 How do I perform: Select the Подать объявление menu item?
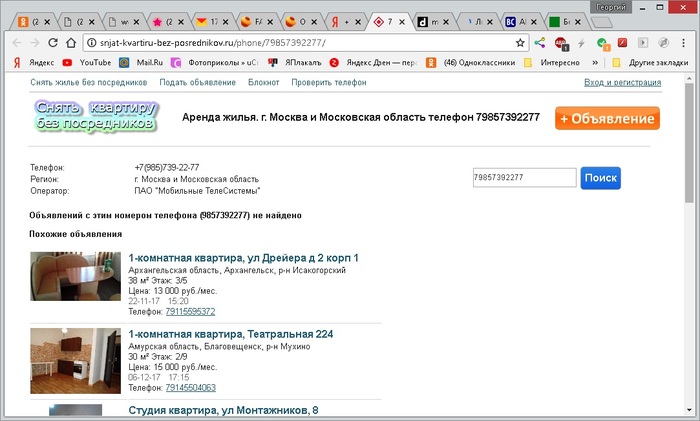click(x=198, y=83)
